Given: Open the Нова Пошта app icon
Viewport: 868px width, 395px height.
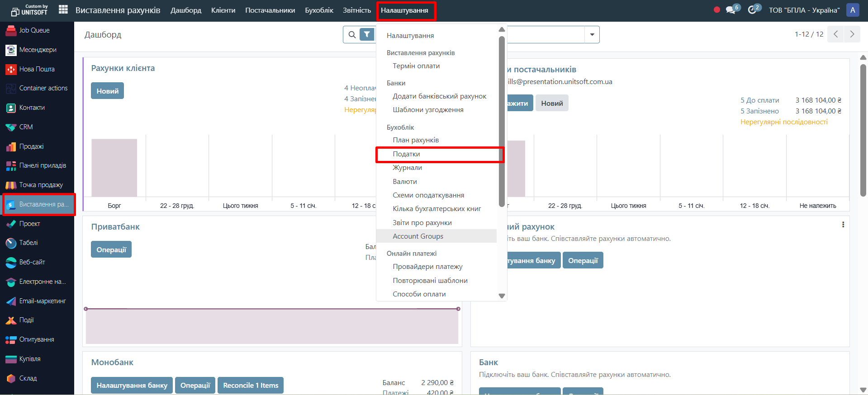Looking at the screenshot, I should [x=11, y=69].
